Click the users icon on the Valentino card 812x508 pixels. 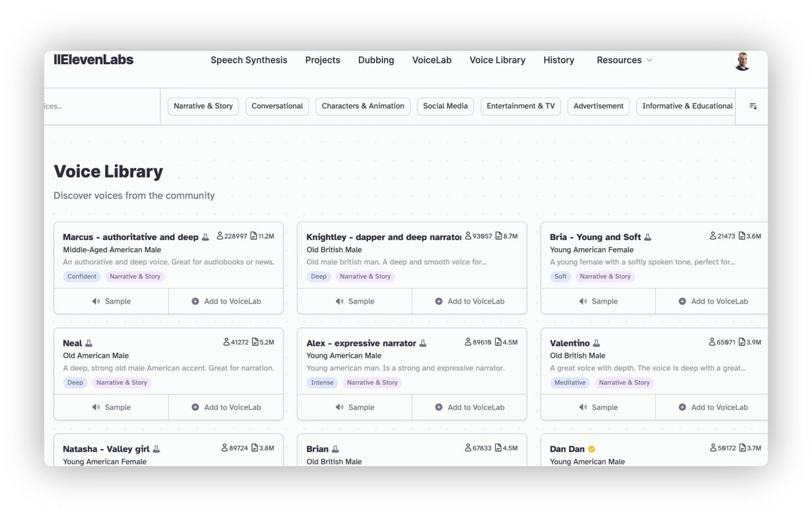click(x=712, y=343)
